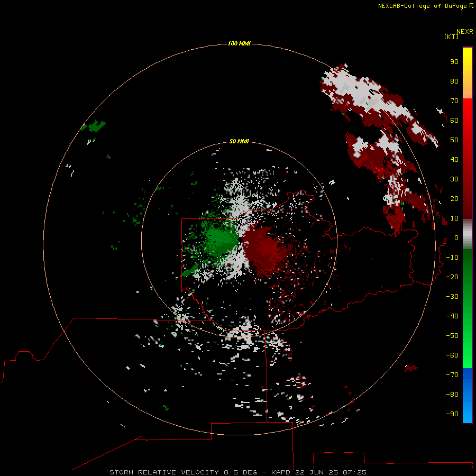Click the -20 value on velocity scale

452,277
